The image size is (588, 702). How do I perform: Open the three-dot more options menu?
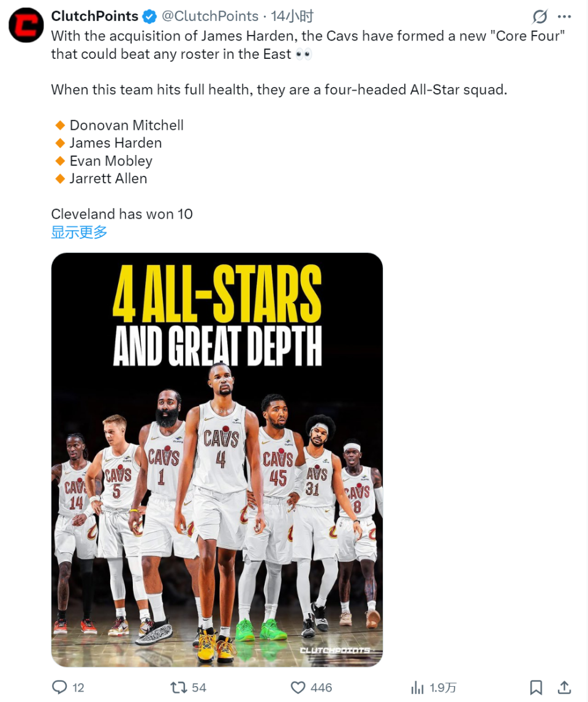coord(565,17)
